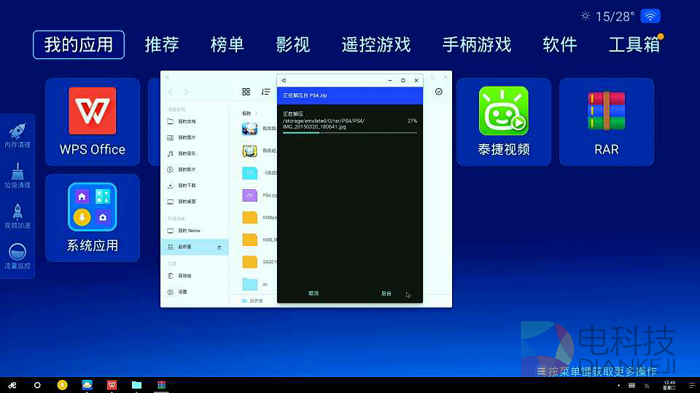Switch to the 影视 tab
This screenshot has width=700, height=393.
[293, 45]
